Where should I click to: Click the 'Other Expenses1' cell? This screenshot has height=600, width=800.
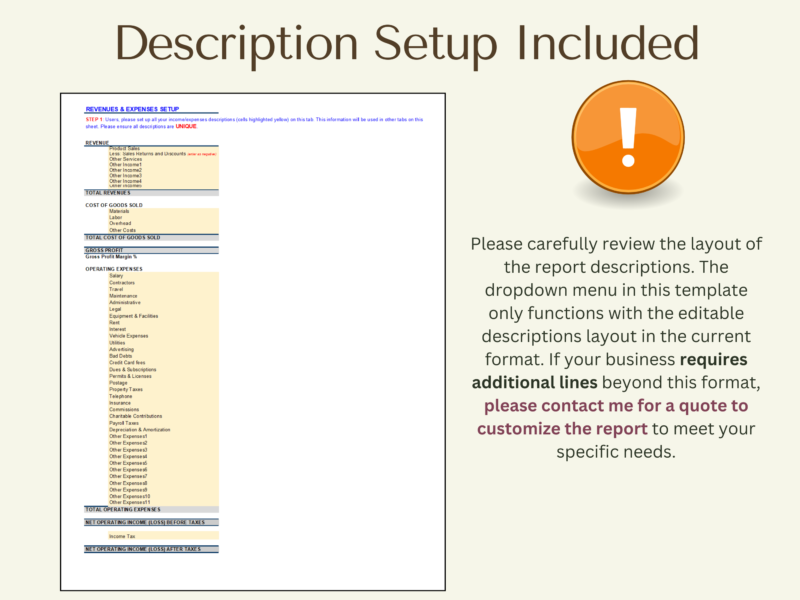163,436
